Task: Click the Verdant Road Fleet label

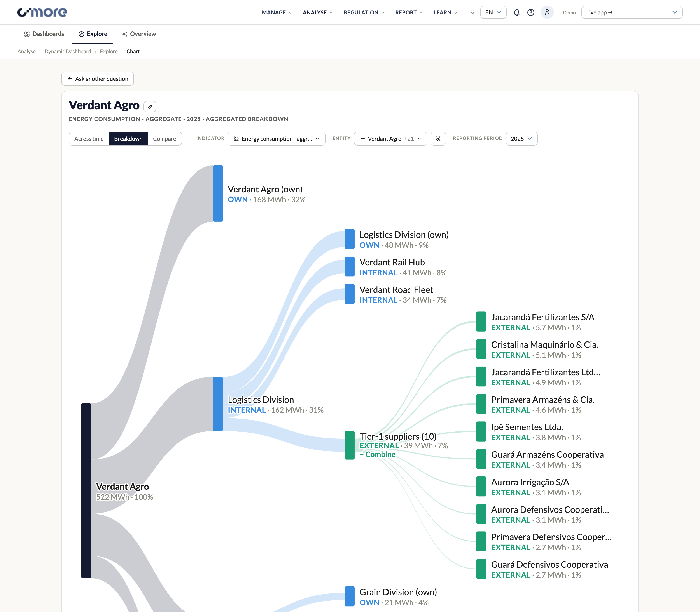Action: 396,290
